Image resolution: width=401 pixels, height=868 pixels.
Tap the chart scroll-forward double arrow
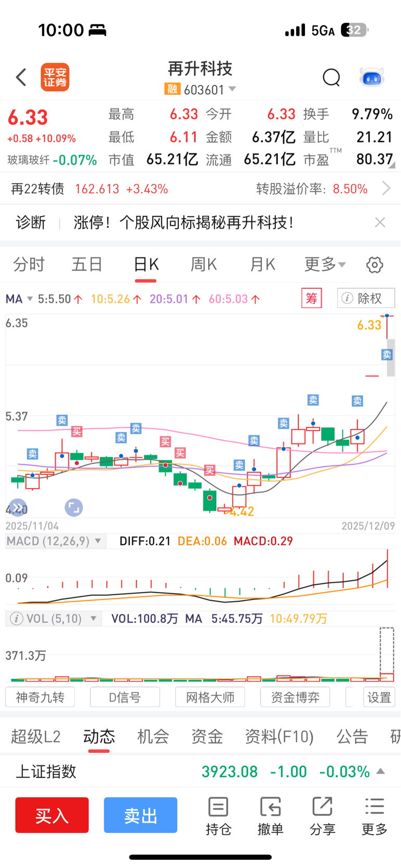coord(18,507)
